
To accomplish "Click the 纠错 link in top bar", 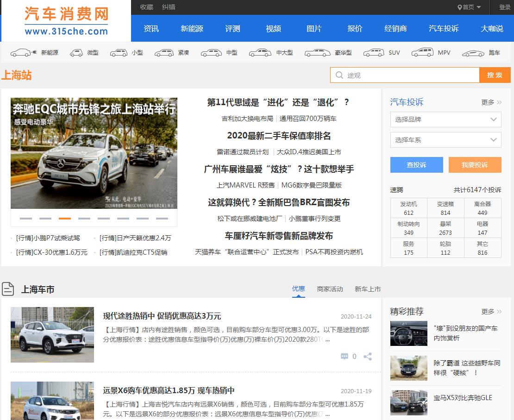I will (169, 7).
